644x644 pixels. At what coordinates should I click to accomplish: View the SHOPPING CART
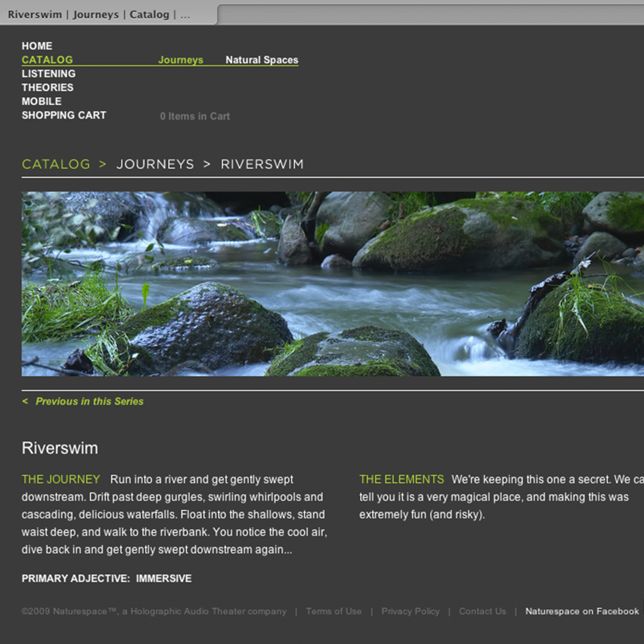(63, 115)
